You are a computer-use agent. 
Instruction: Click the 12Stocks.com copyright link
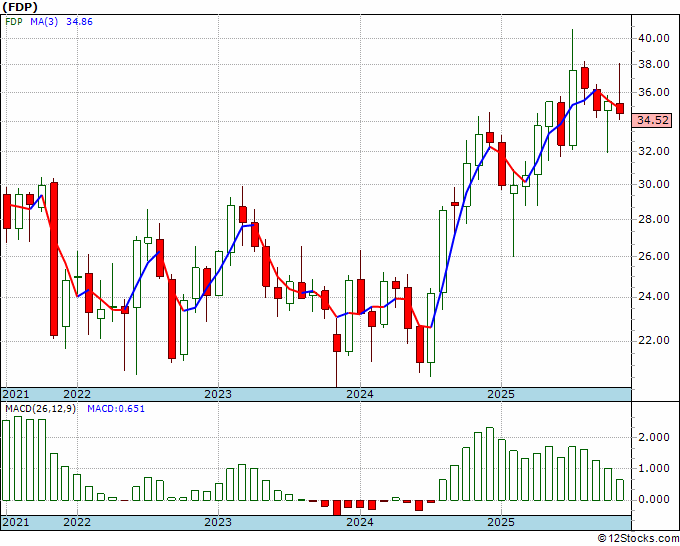[638, 539]
